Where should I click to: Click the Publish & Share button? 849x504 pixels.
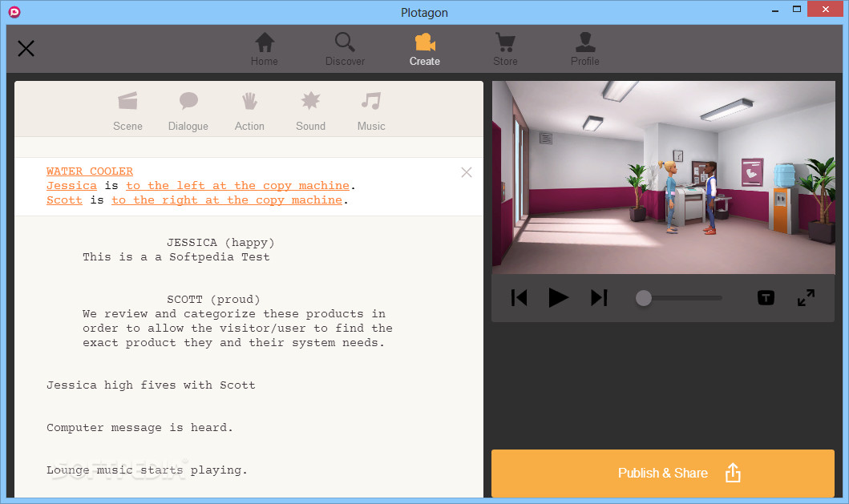tap(663, 473)
